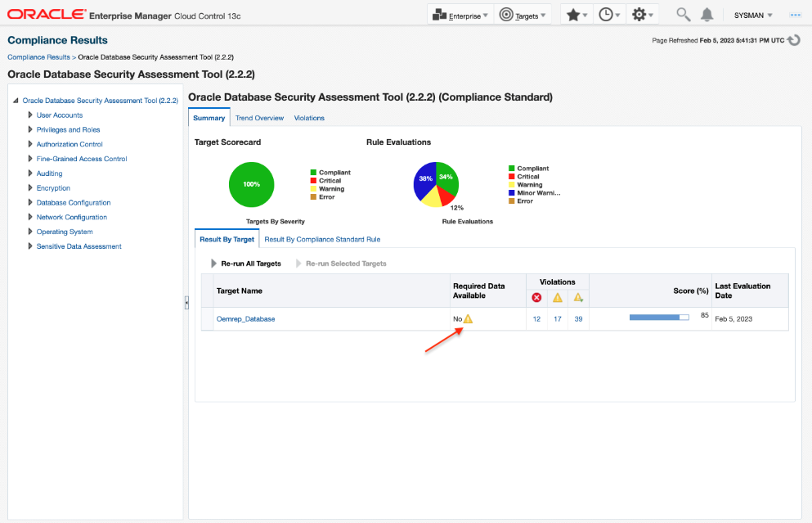The width and height of the screenshot is (812, 523).
Task: Click the three-dot overflow menu icon
Action: click(x=796, y=15)
